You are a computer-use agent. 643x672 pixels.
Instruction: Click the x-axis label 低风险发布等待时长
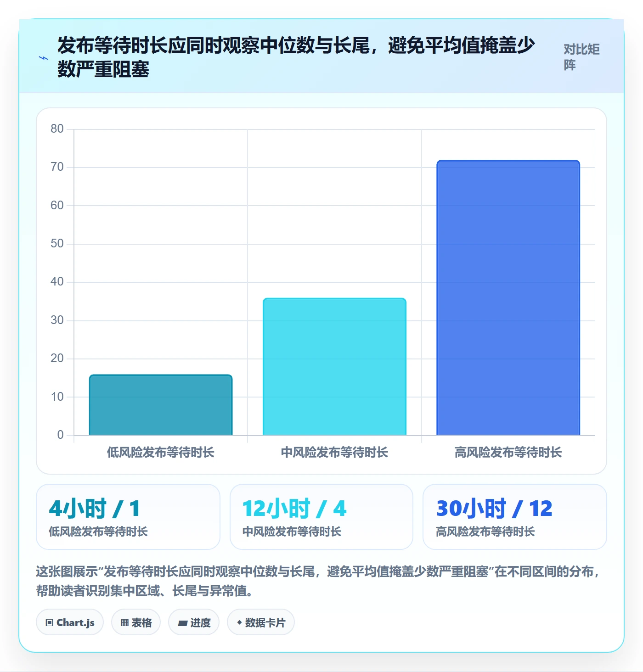[x=161, y=453]
